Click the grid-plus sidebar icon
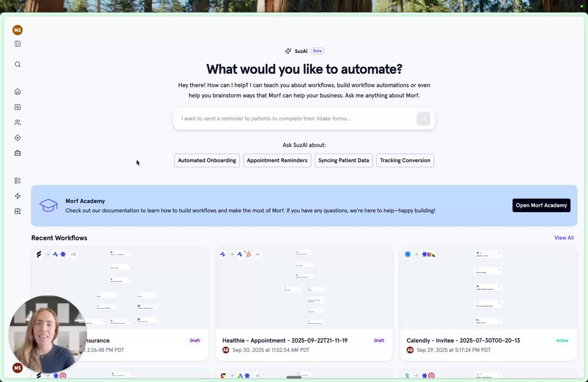The width and height of the screenshot is (588, 382). coord(17,211)
